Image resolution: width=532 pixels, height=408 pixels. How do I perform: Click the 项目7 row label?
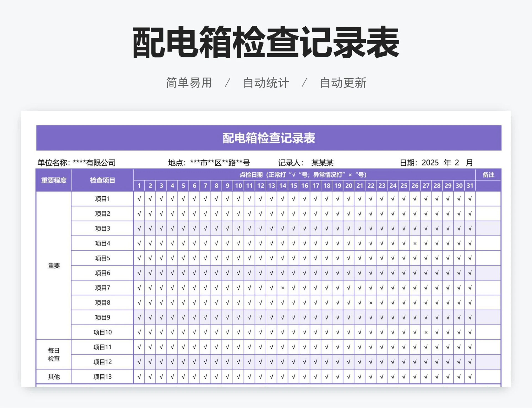click(x=102, y=288)
